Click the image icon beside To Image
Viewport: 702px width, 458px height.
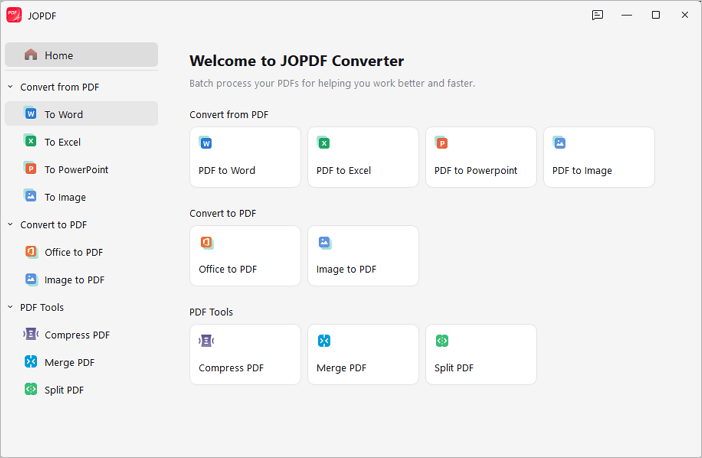coord(30,197)
